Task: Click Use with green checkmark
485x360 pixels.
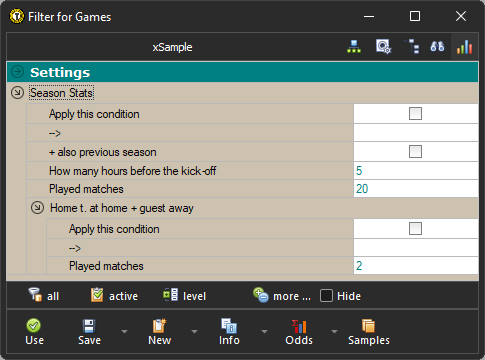Action: pyautogui.click(x=34, y=332)
